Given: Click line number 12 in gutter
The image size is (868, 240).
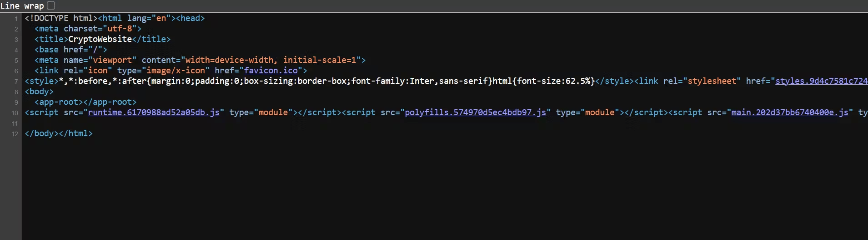Looking at the screenshot, I should click(15, 134).
